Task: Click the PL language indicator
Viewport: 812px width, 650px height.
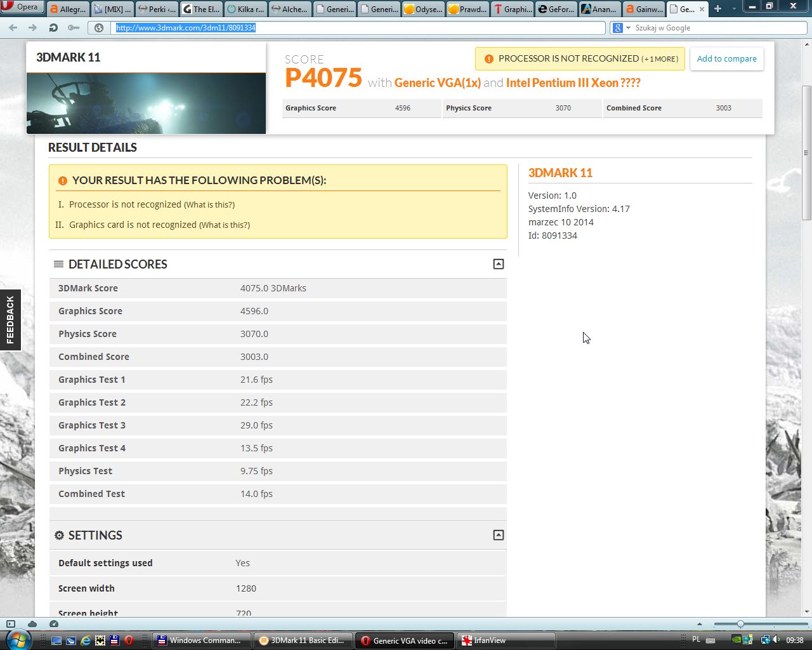Action: [697, 640]
